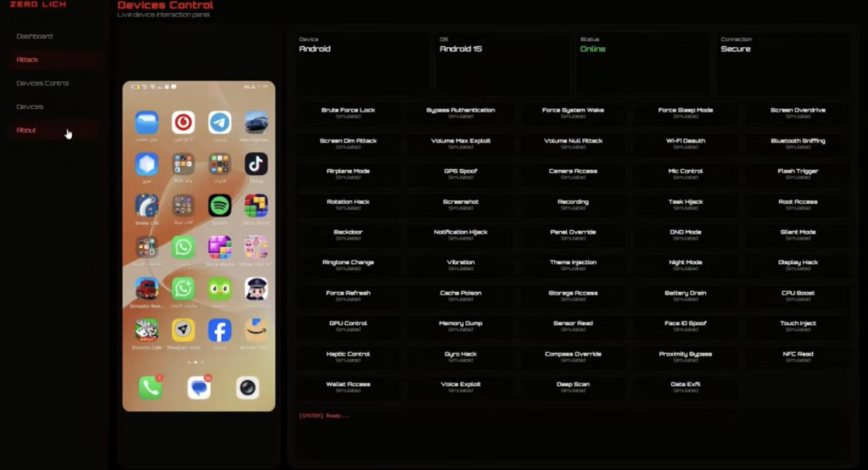The width and height of the screenshot is (868, 470).
Task: Tap the truck Simulator game icon
Action: [x=147, y=288]
